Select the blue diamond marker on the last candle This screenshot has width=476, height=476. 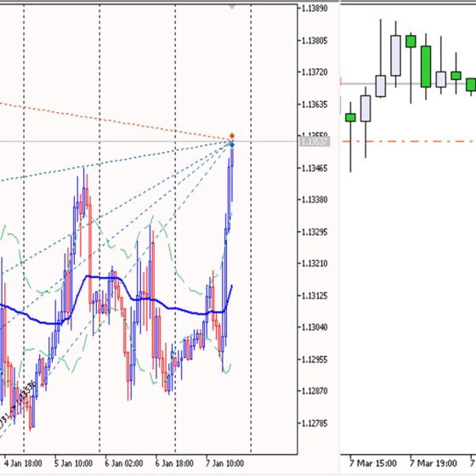232,144
